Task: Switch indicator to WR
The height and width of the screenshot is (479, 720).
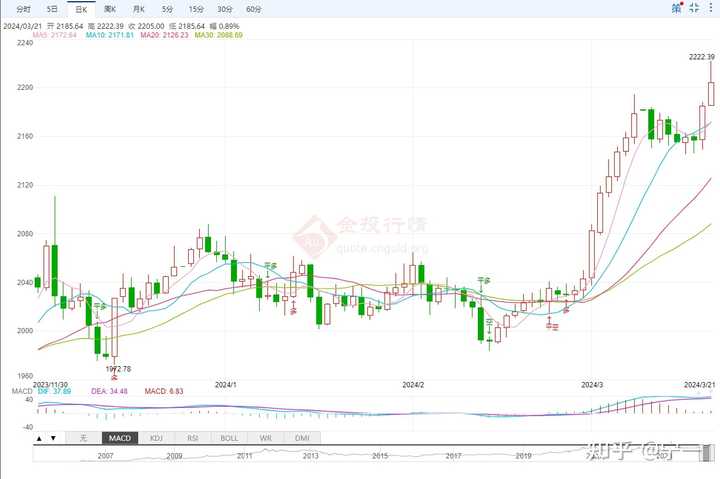Action: (x=265, y=438)
